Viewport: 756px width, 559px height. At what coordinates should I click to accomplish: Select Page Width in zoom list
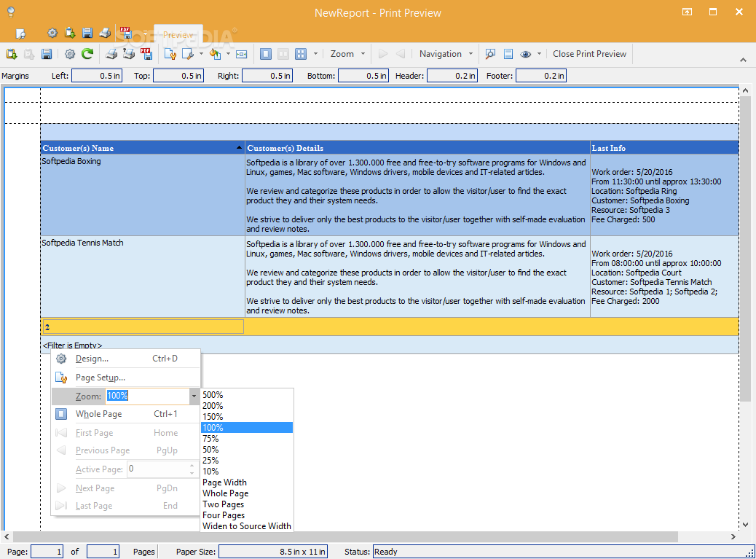[246, 482]
